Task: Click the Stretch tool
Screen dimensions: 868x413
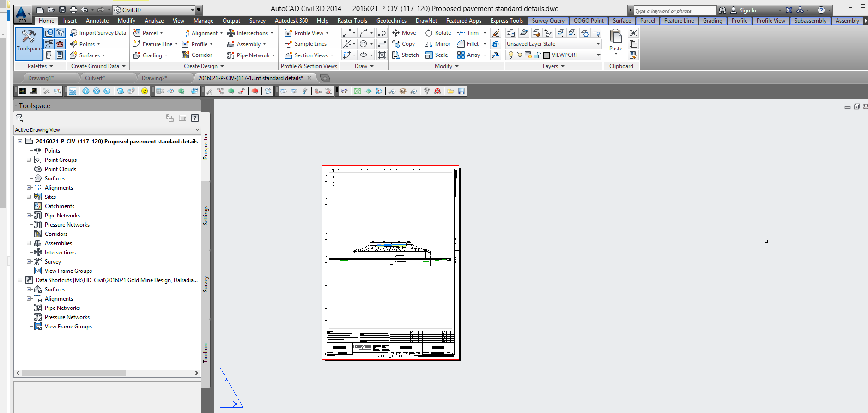Action: pos(405,55)
